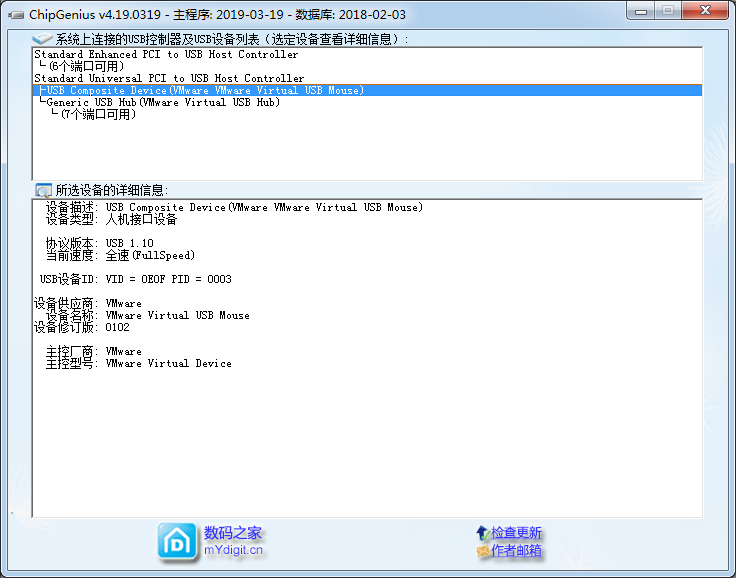Click the 设备供应商 VMware line

87,303
